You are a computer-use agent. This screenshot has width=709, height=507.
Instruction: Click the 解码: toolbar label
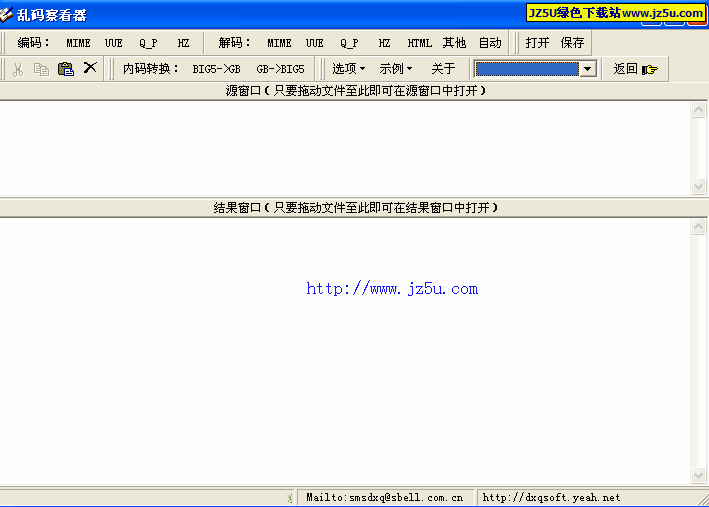pos(234,43)
